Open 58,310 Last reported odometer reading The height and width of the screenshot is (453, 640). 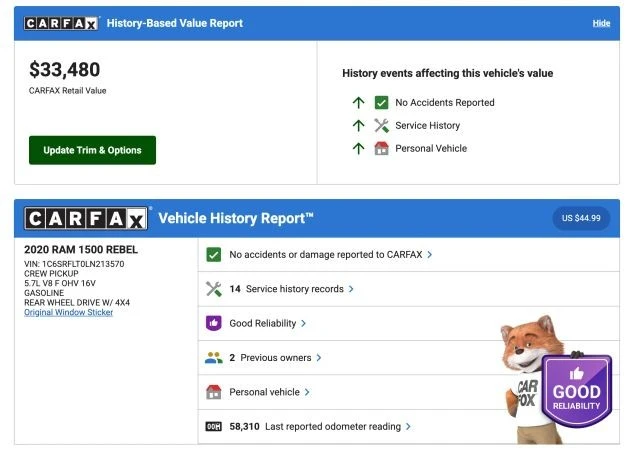(315, 426)
